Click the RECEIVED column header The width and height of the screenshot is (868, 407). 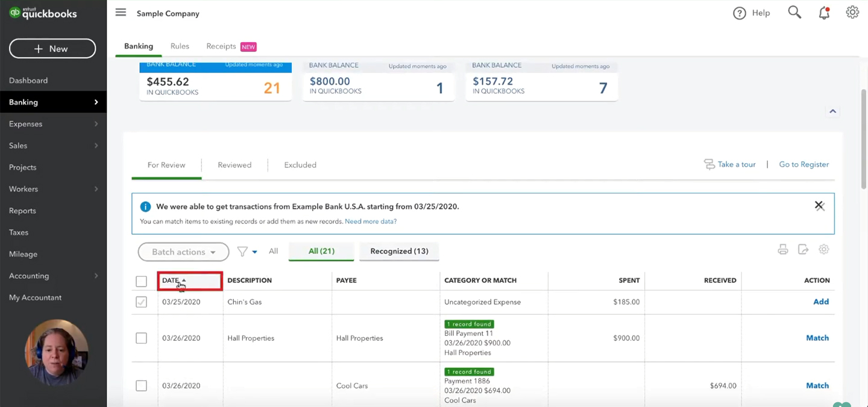click(720, 281)
